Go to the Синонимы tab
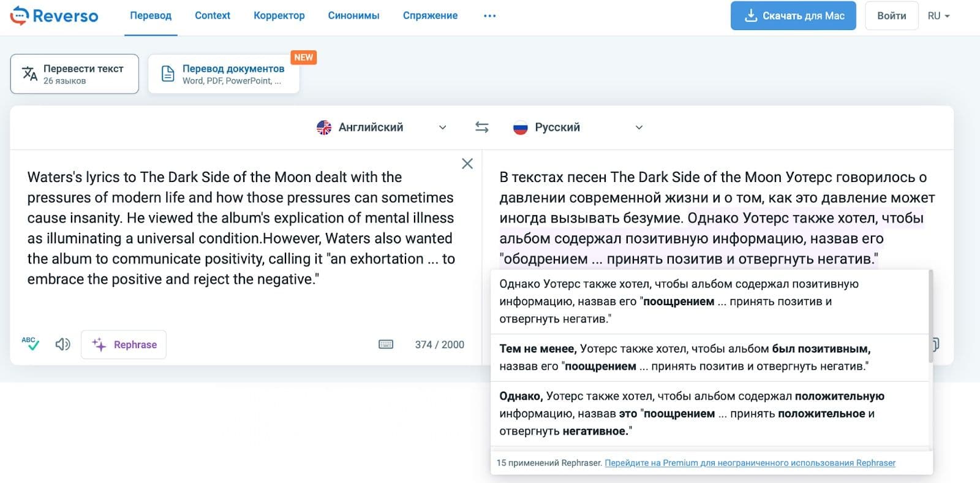 [353, 16]
